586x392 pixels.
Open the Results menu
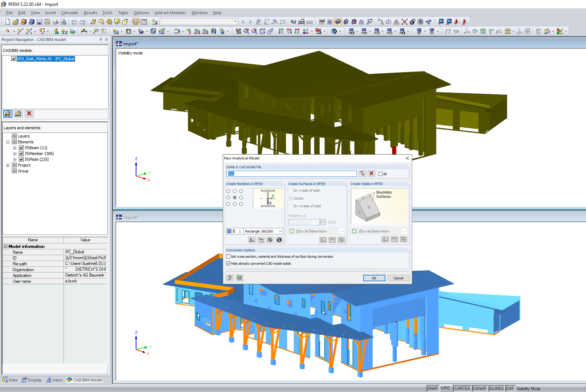pyautogui.click(x=90, y=13)
